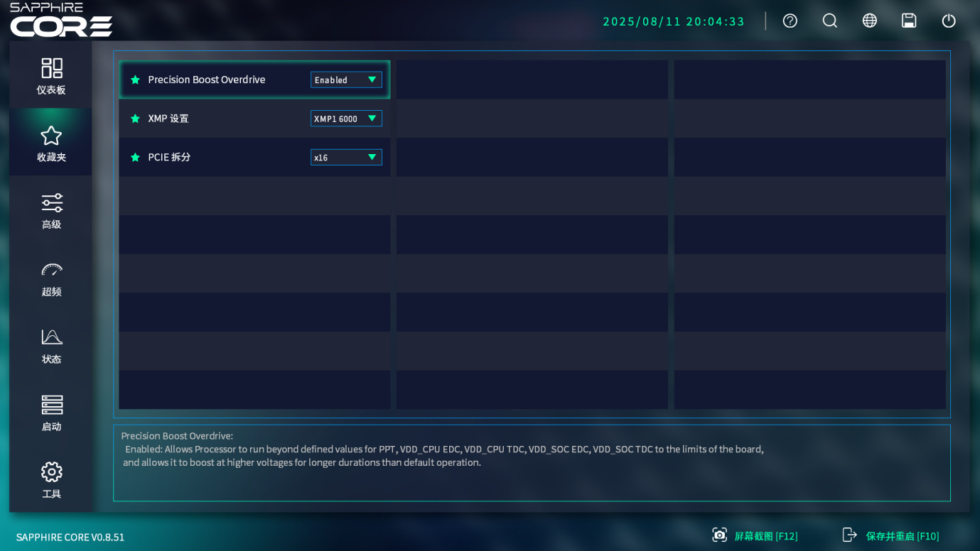The height and width of the screenshot is (551, 980).
Task: Go to Overclocking (超频) gauge icon
Action: point(52,270)
